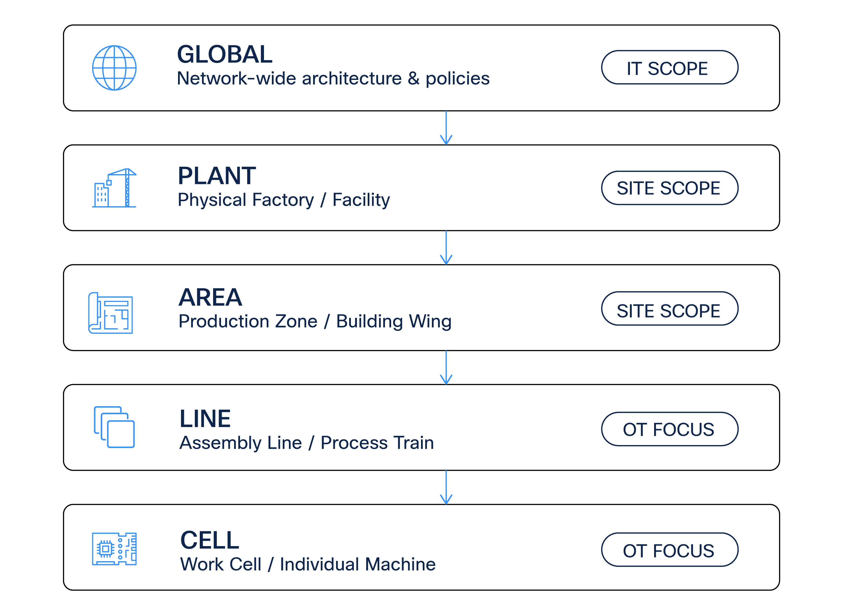Click the OT FOCUS badge in the CELL row
The height and width of the screenshot is (616, 844).
coord(669,550)
